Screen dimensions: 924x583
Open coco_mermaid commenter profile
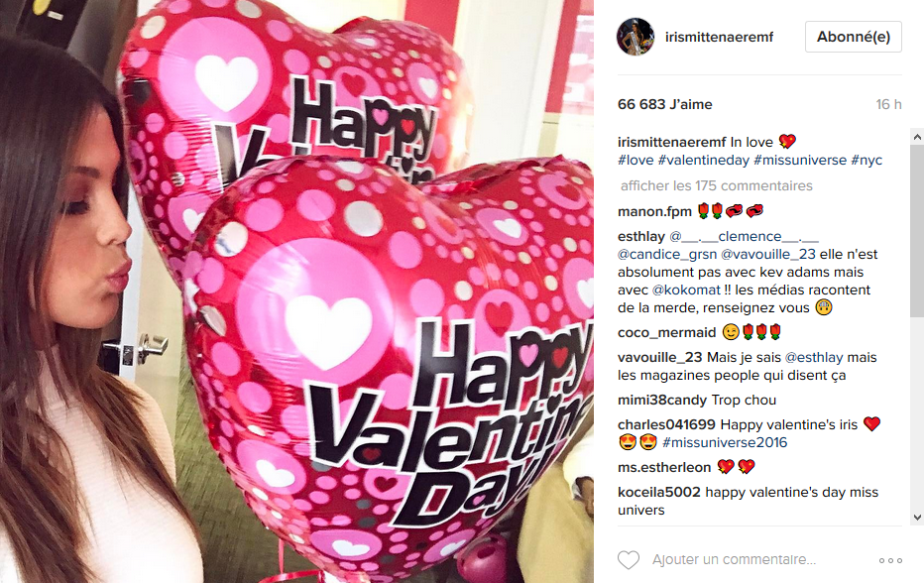(666, 333)
